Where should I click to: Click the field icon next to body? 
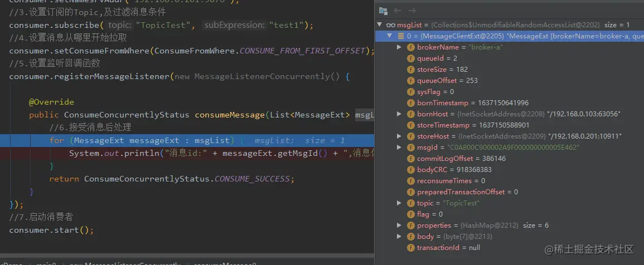pyautogui.click(x=410, y=236)
